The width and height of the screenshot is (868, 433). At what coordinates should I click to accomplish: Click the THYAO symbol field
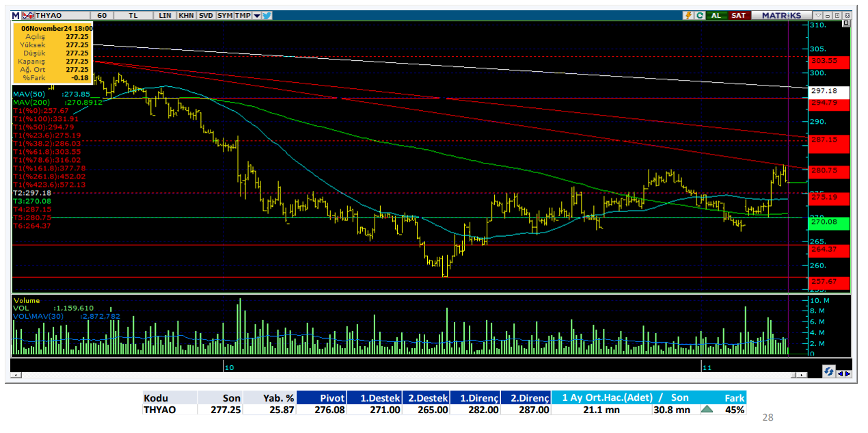click(x=49, y=15)
